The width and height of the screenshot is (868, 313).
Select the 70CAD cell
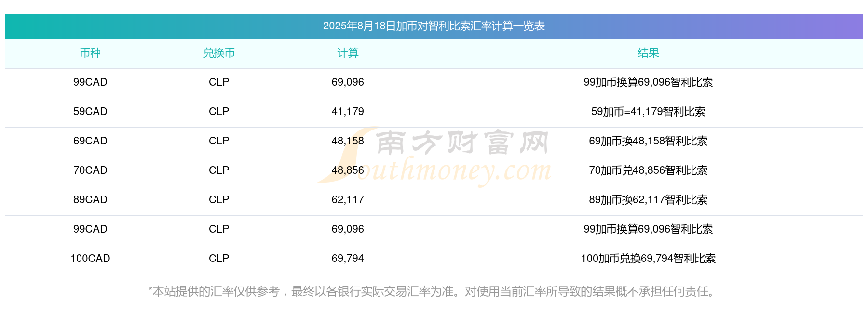click(90, 170)
